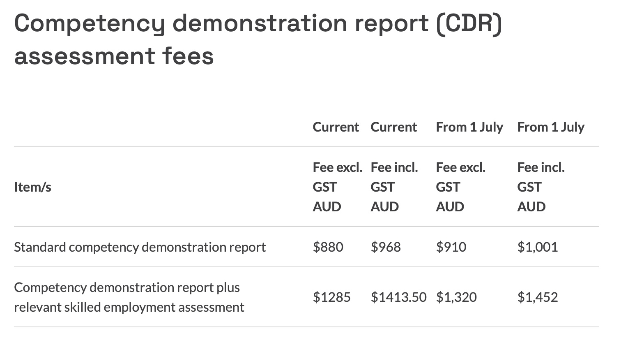Click the $1,320 fee value
The height and width of the screenshot is (338, 644).
456,297
